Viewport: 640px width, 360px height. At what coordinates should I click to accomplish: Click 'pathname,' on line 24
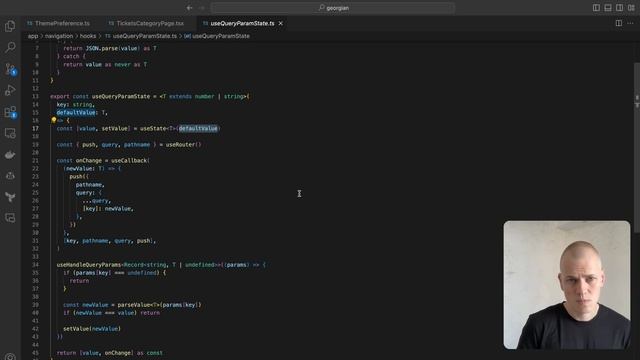click(x=90, y=184)
